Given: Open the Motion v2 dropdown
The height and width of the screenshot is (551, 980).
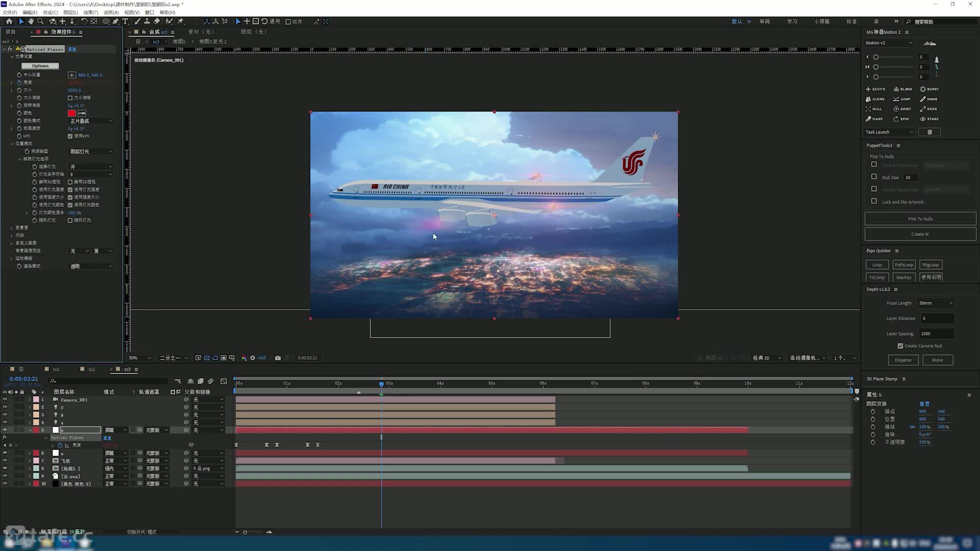Looking at the screenshot, I should click(889, 43).
